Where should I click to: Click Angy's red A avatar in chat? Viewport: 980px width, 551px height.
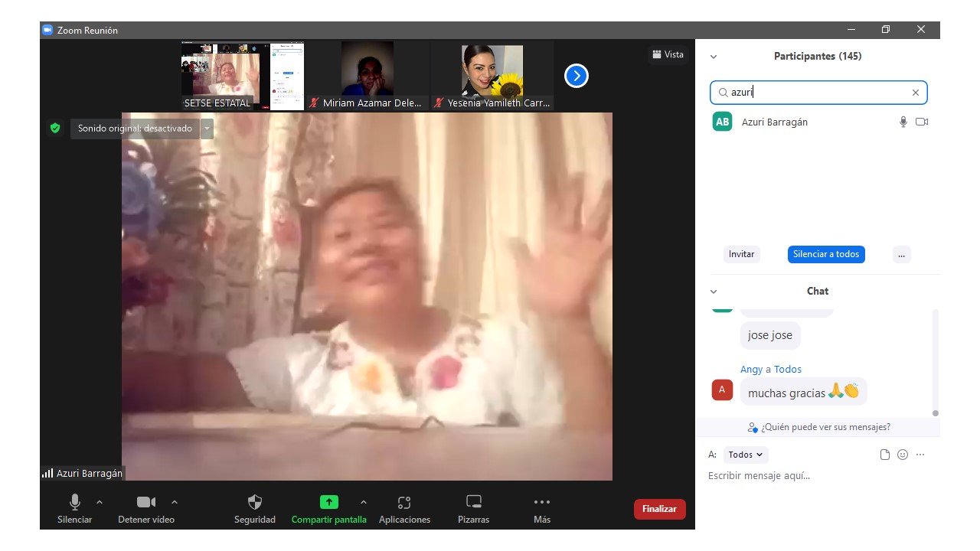click(x=722, y=390)
